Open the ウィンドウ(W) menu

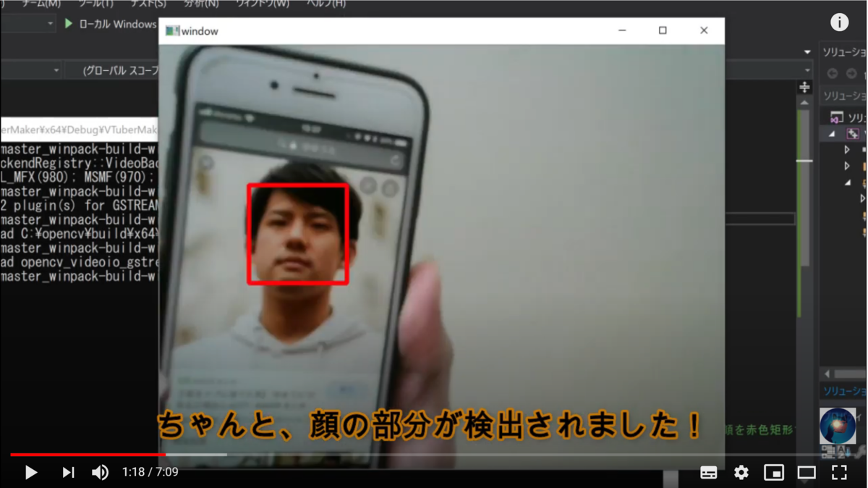point(263,4)
